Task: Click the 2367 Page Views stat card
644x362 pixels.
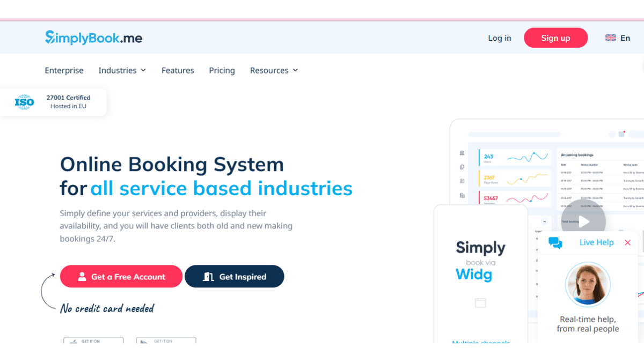Action: (515, 179)
